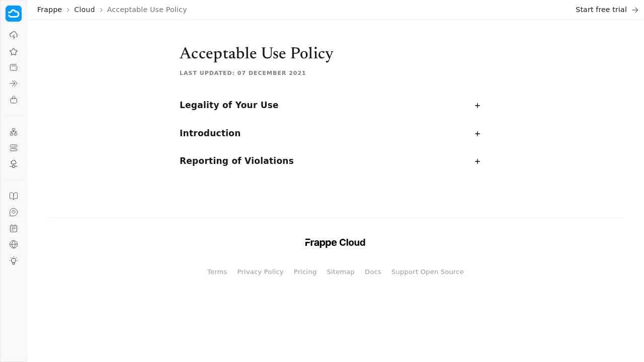Open the notes changelog icon in the sidebar
Image resolution: width=644 pixels, height=362 pixels.
click(14, 228)
